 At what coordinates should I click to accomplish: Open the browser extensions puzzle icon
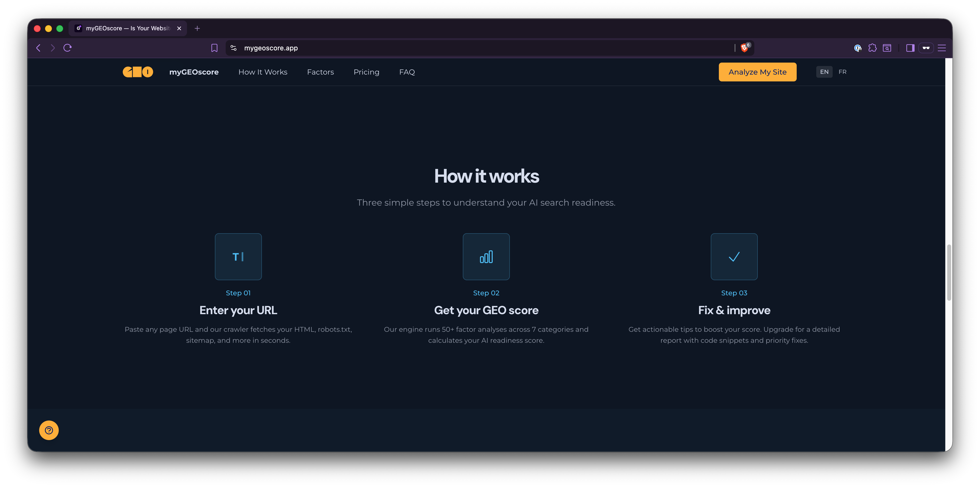tap(872, 48)
